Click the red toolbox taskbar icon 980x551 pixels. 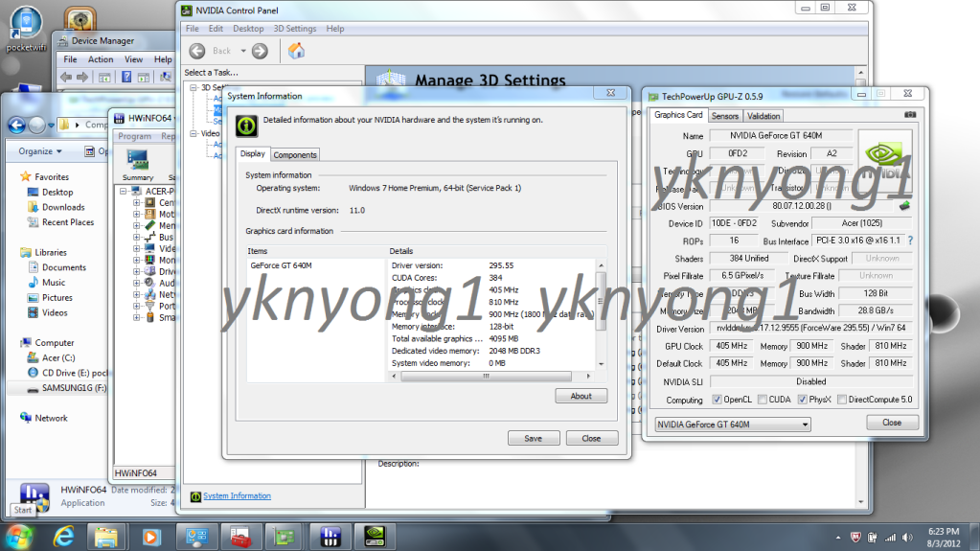pos(240,537)
